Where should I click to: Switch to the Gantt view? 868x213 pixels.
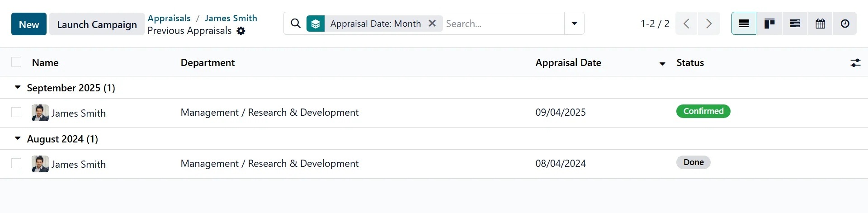pos(795,24)
